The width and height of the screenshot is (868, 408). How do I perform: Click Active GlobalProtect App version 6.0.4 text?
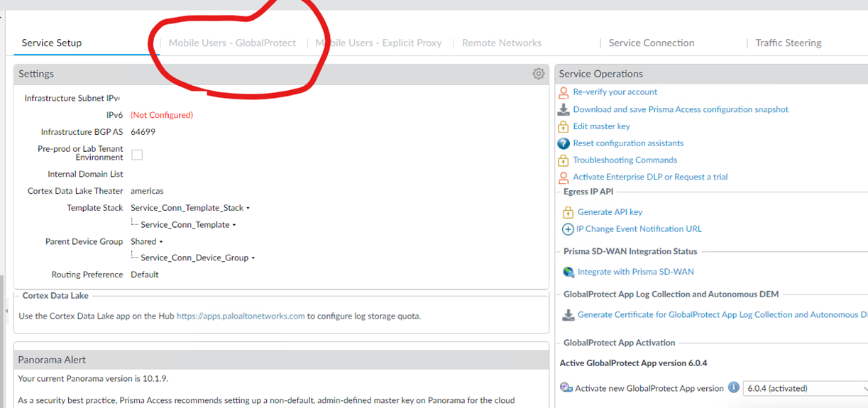point(633,363)
